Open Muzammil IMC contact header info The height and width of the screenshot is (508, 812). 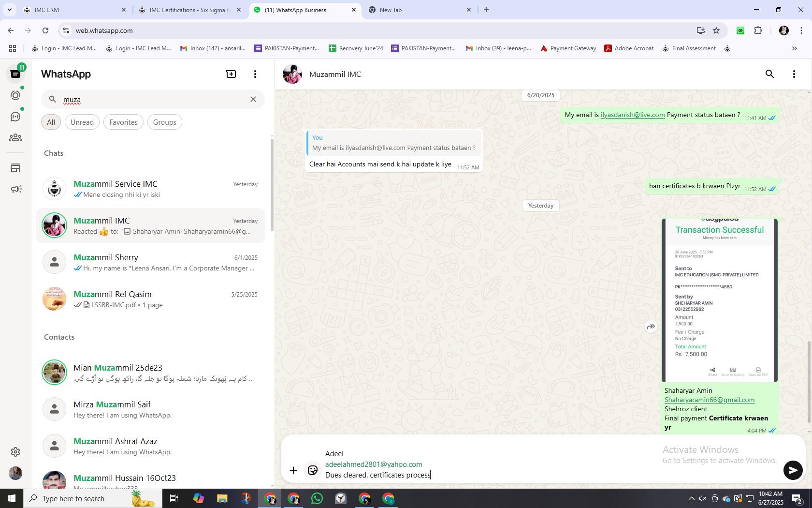click(335, 74)
